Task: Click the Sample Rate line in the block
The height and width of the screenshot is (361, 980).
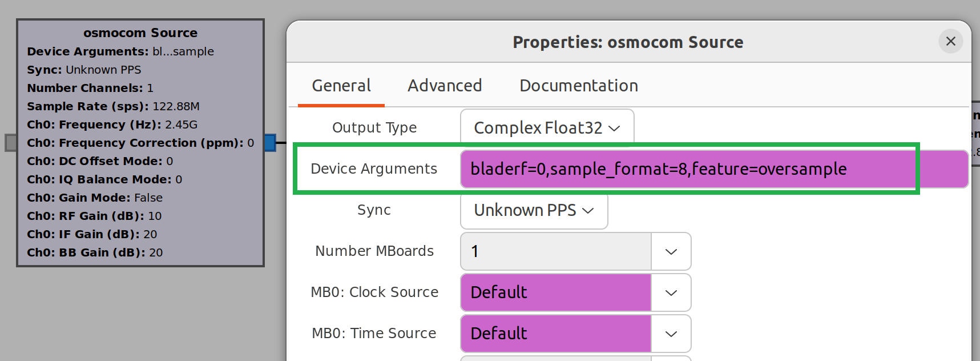Action: click(x=113, y=106)
